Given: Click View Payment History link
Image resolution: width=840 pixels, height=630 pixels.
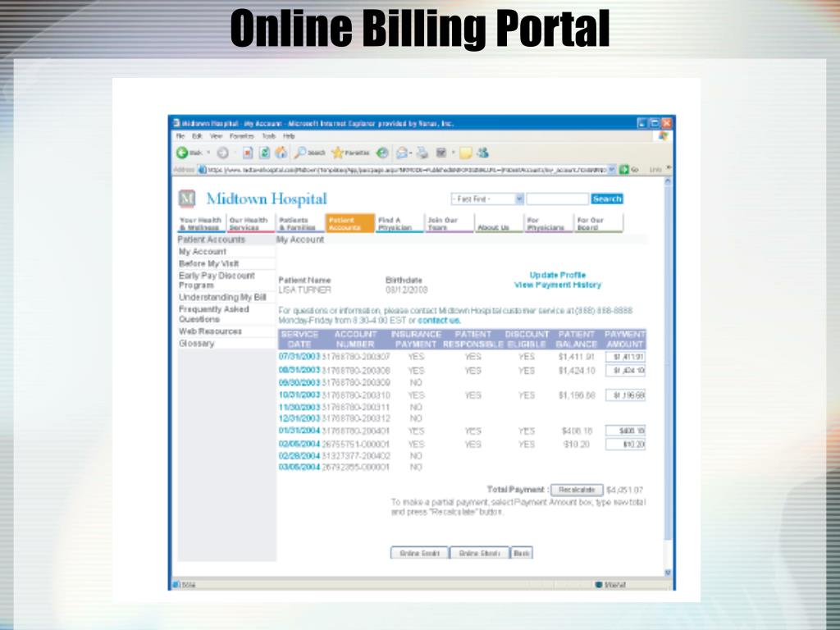Looking at the screenshot, I should (558, 285).
